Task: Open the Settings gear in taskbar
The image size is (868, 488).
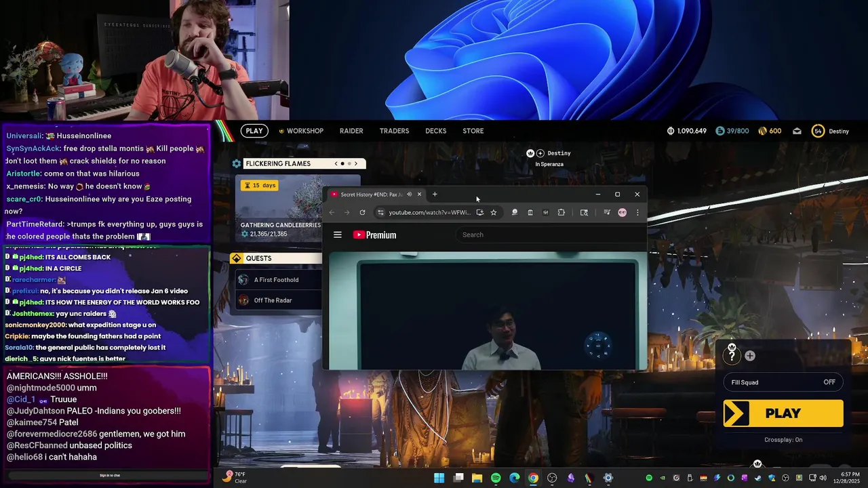Action: (608, 478)
